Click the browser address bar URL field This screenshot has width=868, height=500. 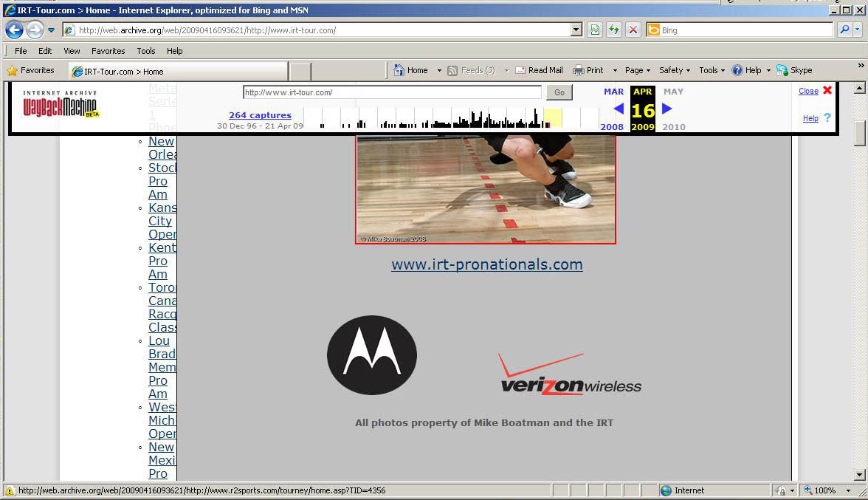323,30
